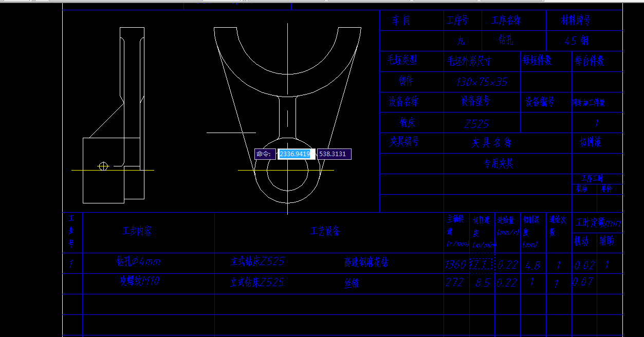The image size is (644, 337).
Task: Click the 钻孔 process name value
Action: coord(506,40)
